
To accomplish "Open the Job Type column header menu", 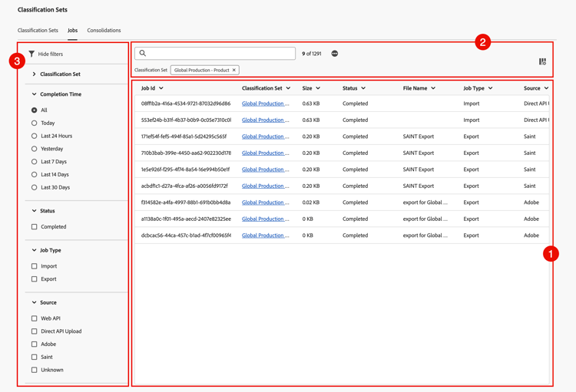I will (x=491, y=88).
